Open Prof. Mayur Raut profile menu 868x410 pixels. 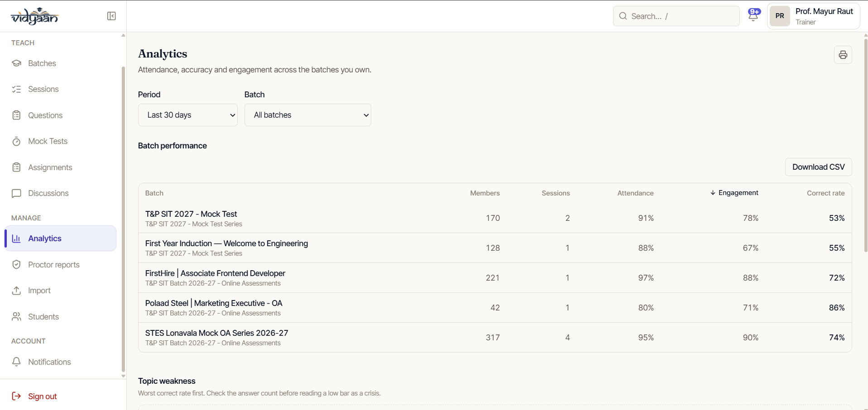pos(814,16)
